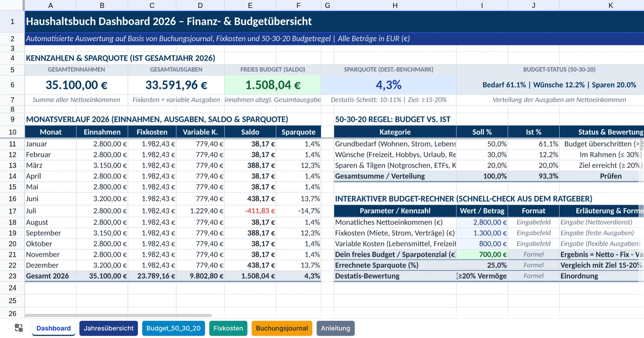This screenshot has width=644, height=338.
Task: Select row 17 header
Action: pos(12,211)
